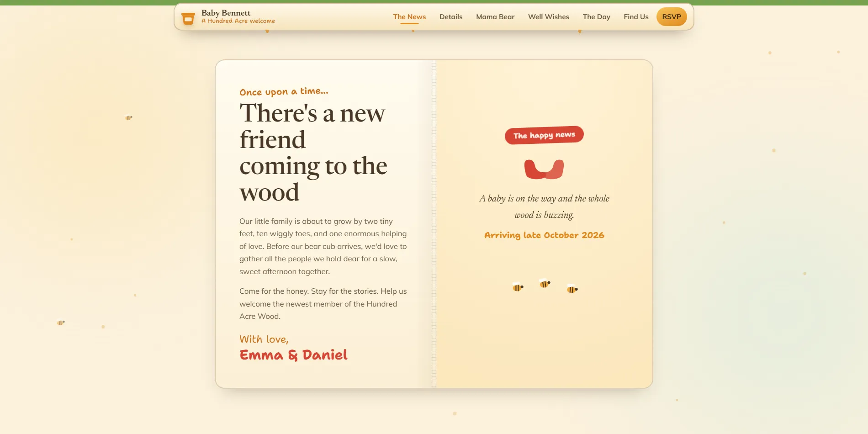Viewport: 868px width, 434px height.
Task: Click the Emma & Daniel signature
Action: tap(293, 355)
